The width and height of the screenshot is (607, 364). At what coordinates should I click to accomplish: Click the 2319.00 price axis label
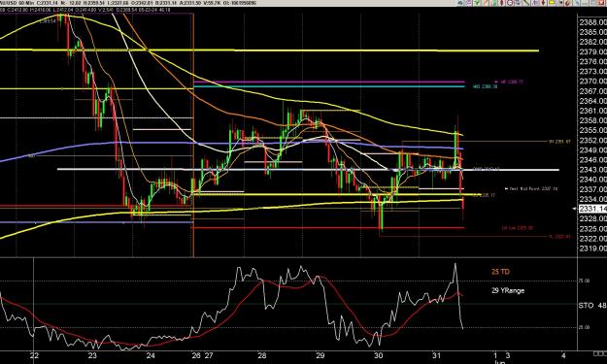click(x=592, y=248)
